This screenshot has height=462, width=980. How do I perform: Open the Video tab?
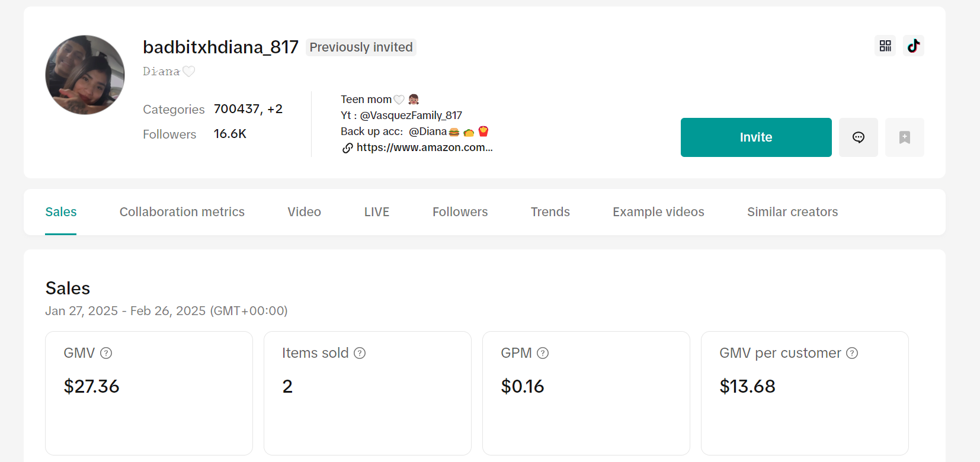point(304,212)
